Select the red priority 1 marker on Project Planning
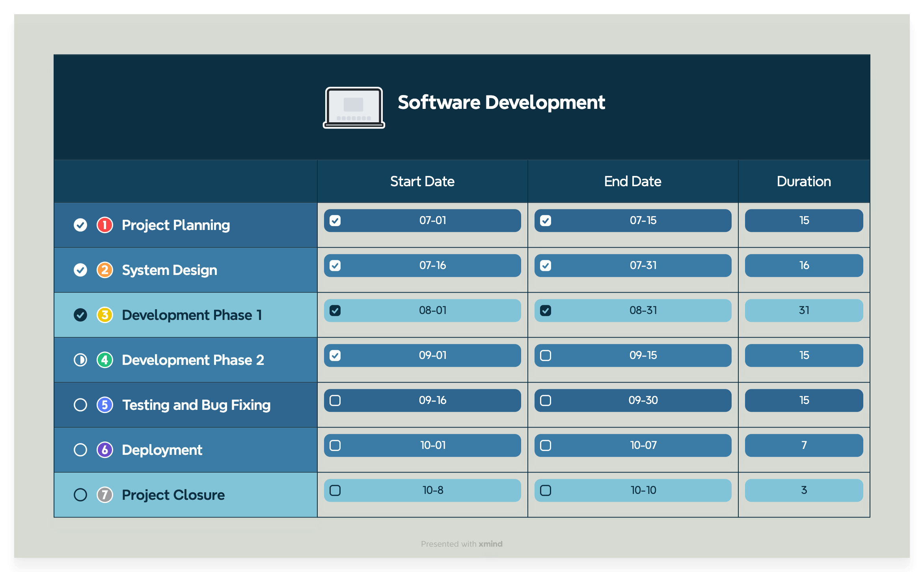 coord(104,225)
